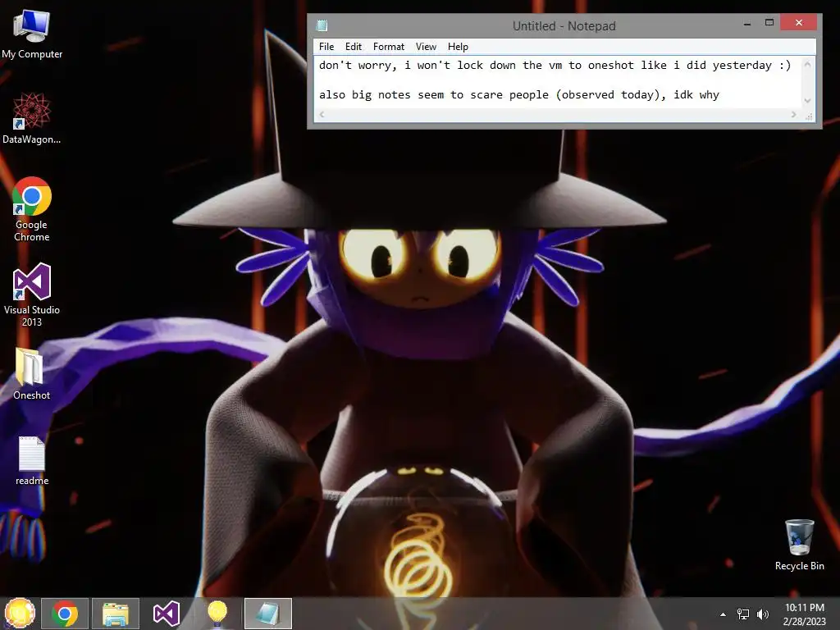Select Visual Studio 2013 desktop shortcut
This screenshot has height=630, width=840.
[32, 294]
